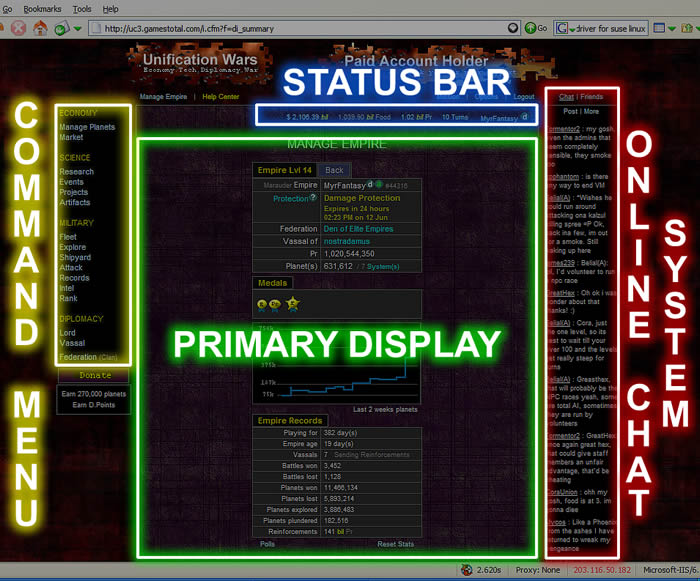Click the first gold medal icon
The image size is (700, 581).
coord(262,304)
